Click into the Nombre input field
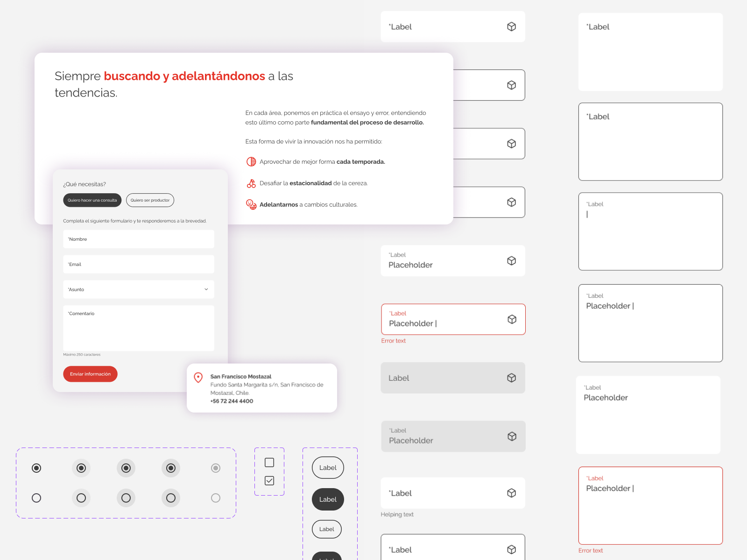Image resolution: width=747 pixels, height=560 pixels. 138,239
